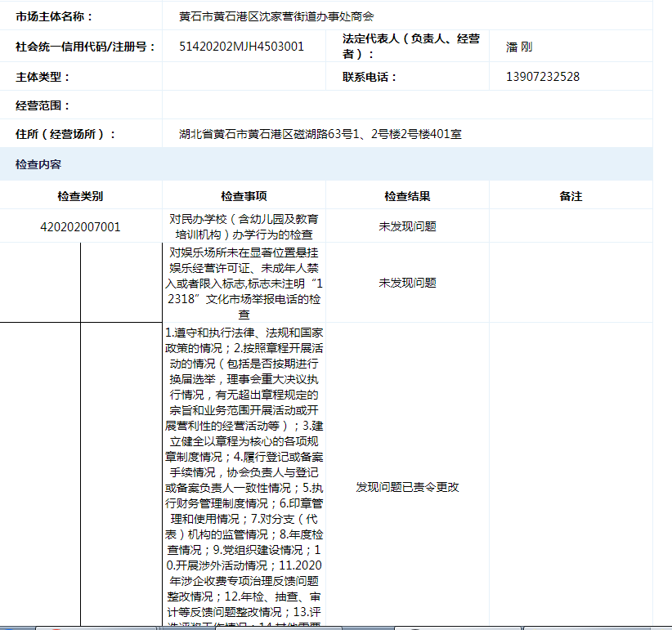The height and width of the screenshot is (630, 672).
Task: Click the 经营范围 label
Action: pos(43,105)
